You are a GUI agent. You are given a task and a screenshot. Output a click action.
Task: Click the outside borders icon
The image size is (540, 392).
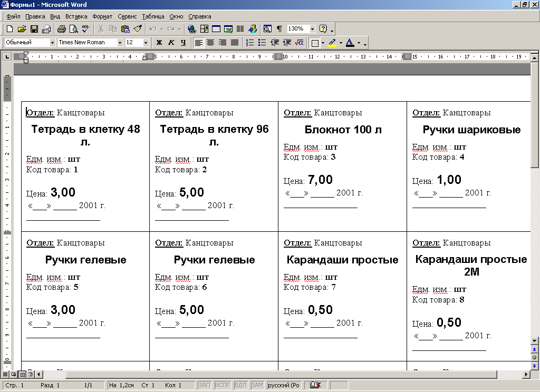pos(315,43)
